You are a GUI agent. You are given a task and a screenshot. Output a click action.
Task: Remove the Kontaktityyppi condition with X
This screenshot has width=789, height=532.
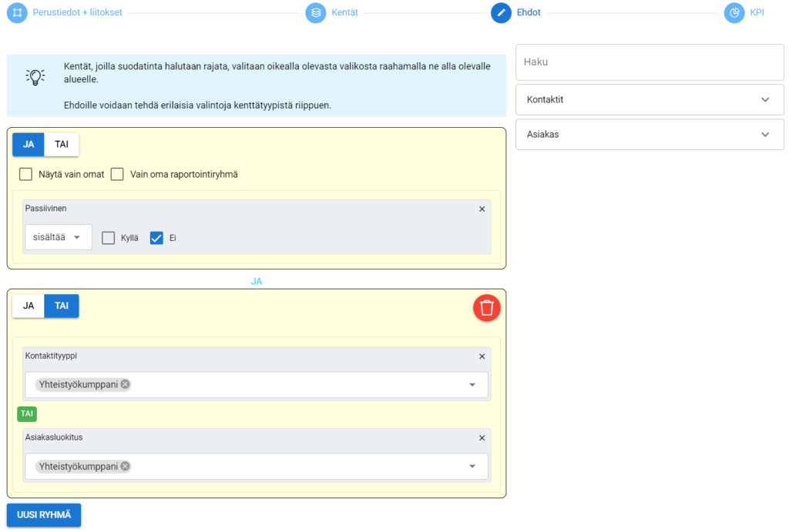click(482, 356)
